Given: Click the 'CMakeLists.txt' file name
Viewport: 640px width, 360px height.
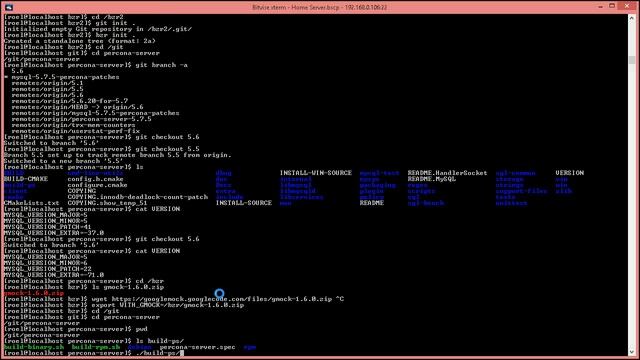Looking at the screenshot, I should 31,203.
